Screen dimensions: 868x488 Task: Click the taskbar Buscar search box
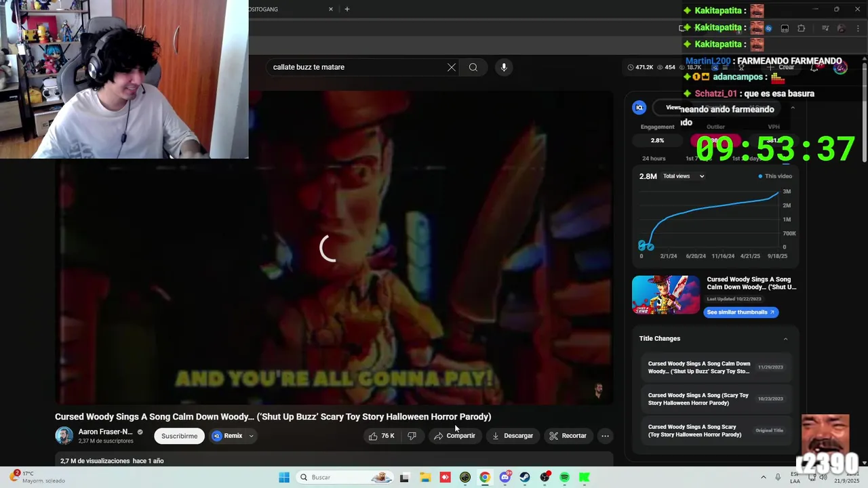345,477
